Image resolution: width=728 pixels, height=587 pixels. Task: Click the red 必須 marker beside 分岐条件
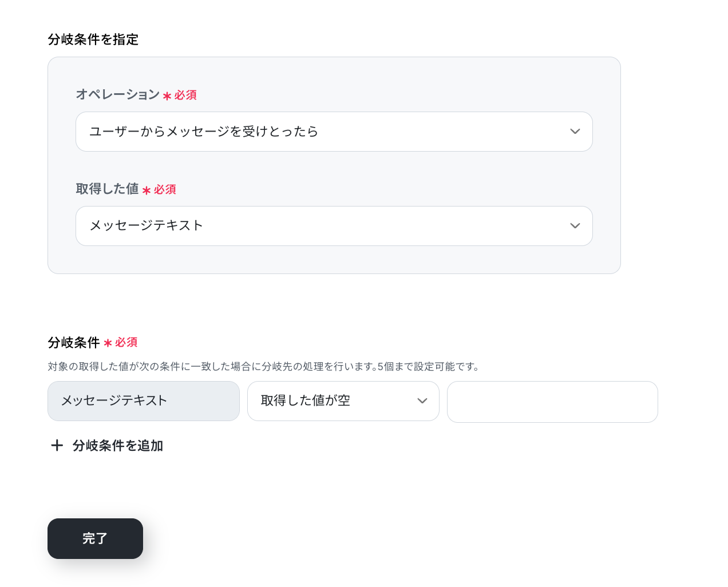click(126, 342)
